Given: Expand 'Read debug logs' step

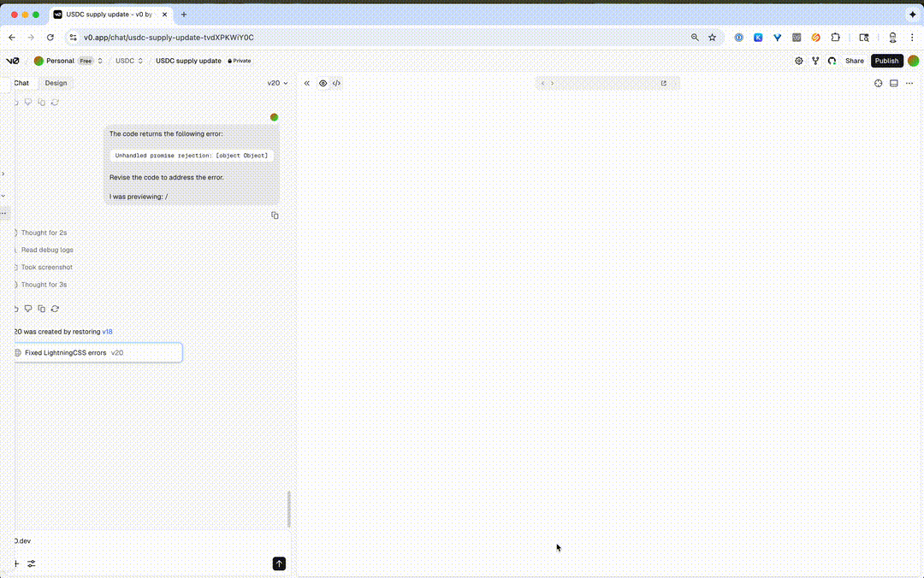Looking at the screenshot, I should point(47,250).
